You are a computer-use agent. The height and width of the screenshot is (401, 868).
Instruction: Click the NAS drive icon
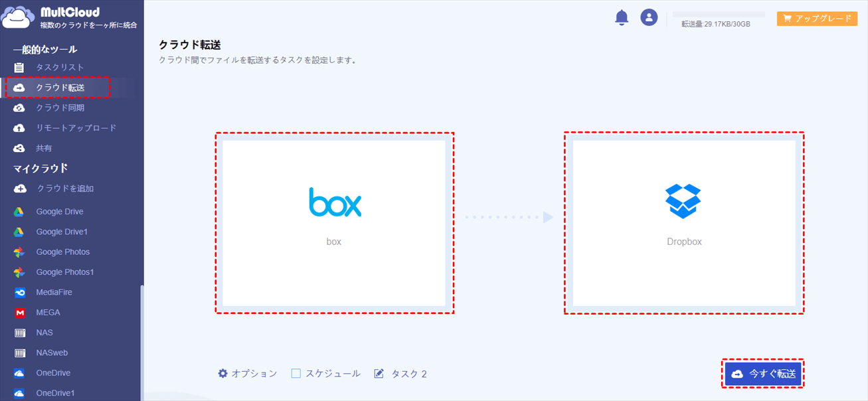point(20,333)
